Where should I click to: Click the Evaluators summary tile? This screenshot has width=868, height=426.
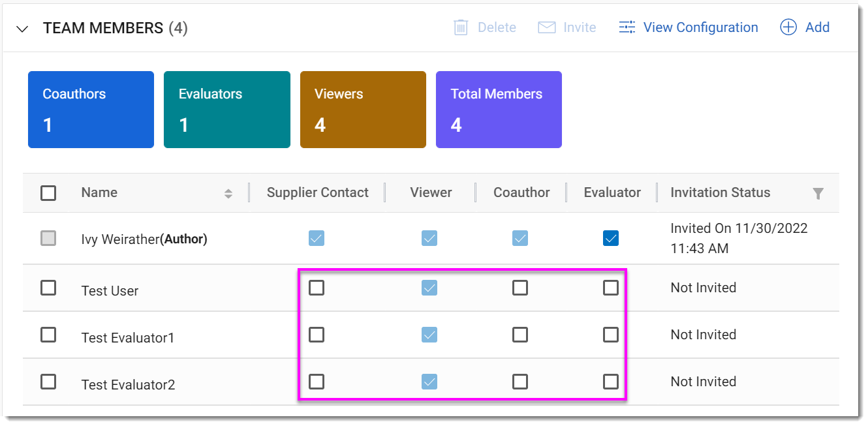pyautogui.click(x=226, y=110)
